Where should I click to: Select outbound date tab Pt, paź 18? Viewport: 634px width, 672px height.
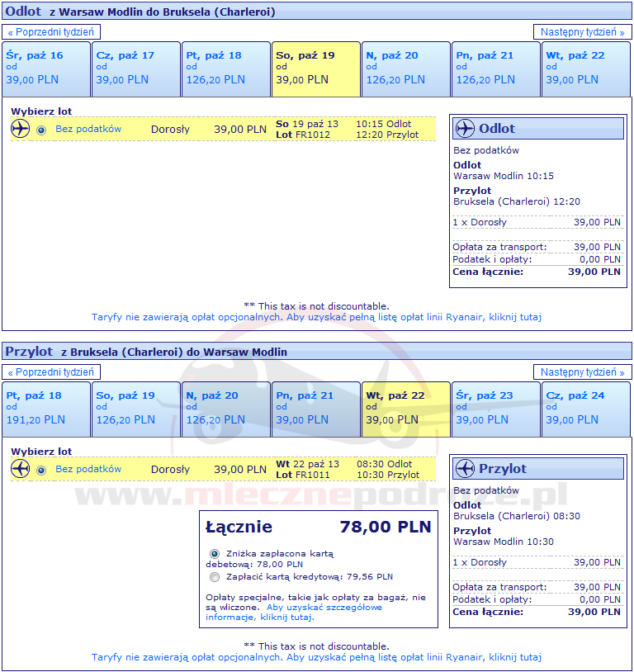[225, 69]
